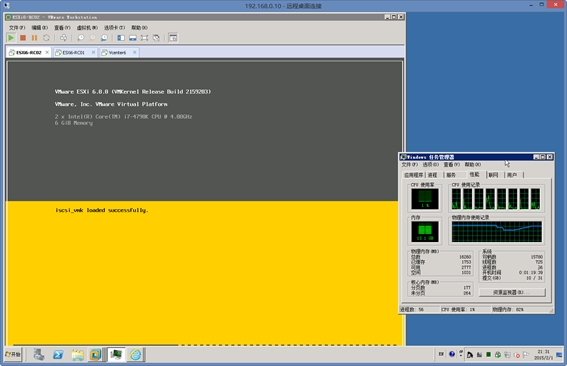Minimize the Windows Task Manager window
The height and width of the screenshot is (366, 567).
pyautogui.click(x=536, y=157)
